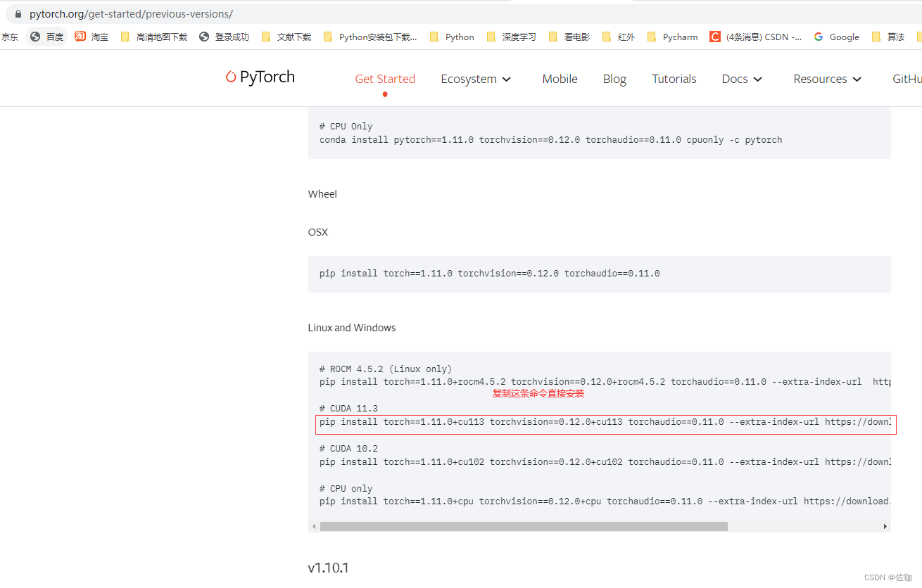922x588 pixels.
Task: Click the 'OSX' heading text
Action: pos(317,232)
